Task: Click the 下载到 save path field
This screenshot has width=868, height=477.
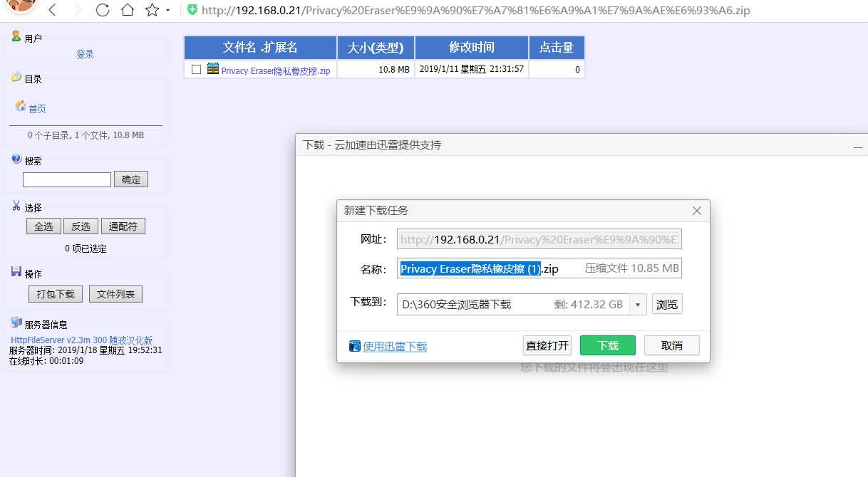Action: (514, 305)
